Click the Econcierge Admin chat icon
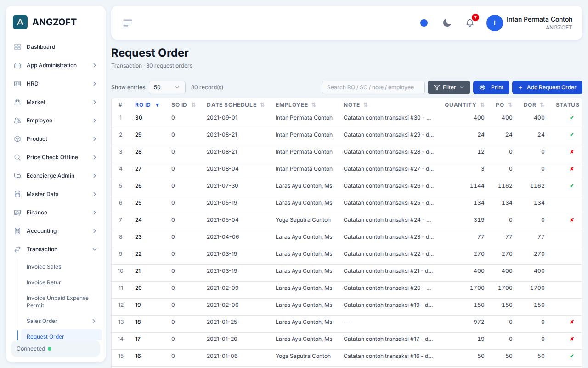 pyautogui.click(x=17, y=176)
